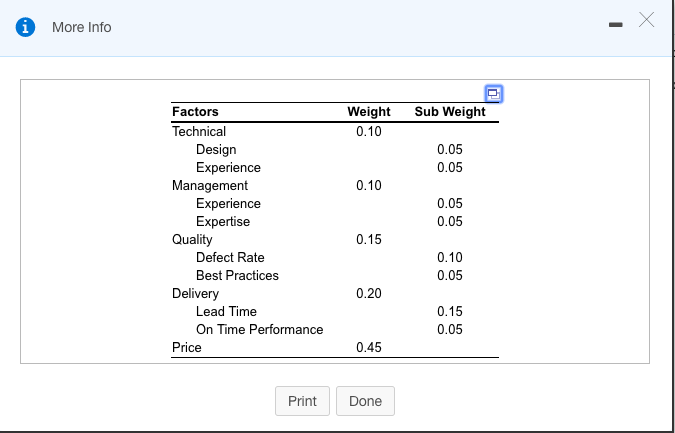Click the Lead Time sub-factor label
This screenshot has width=675, height=433.
tap(226, 311)
